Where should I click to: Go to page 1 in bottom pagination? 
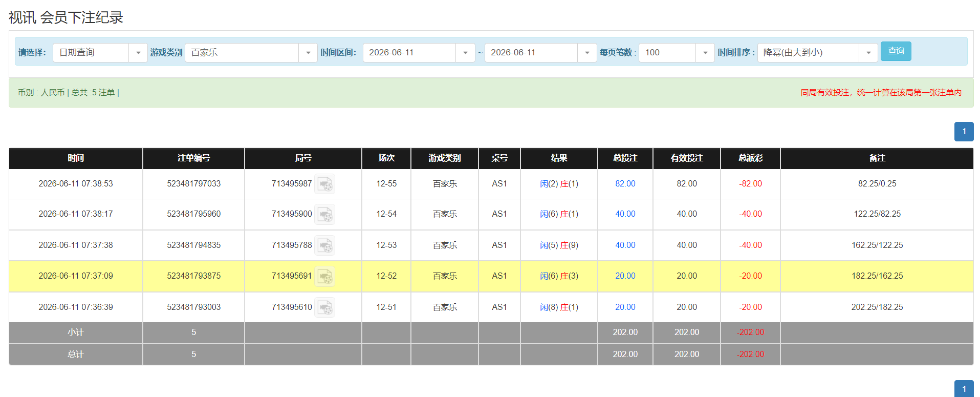click(x=964, y=389)
